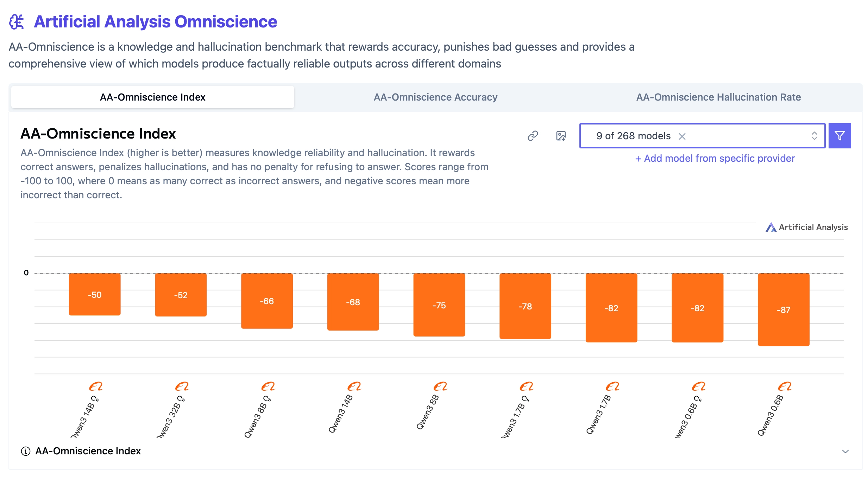The width and height of the screenshot is (868, 486).
Task: Click the Alibaba logo under the -87 bar
Action: 785,386
